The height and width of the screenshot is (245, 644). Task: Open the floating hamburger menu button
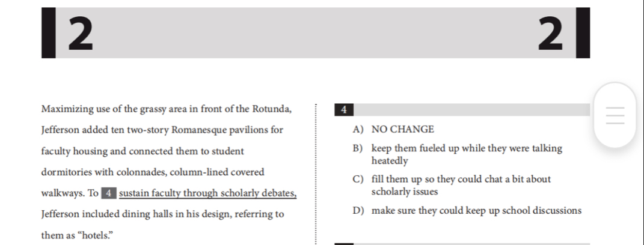pos(615,115)
